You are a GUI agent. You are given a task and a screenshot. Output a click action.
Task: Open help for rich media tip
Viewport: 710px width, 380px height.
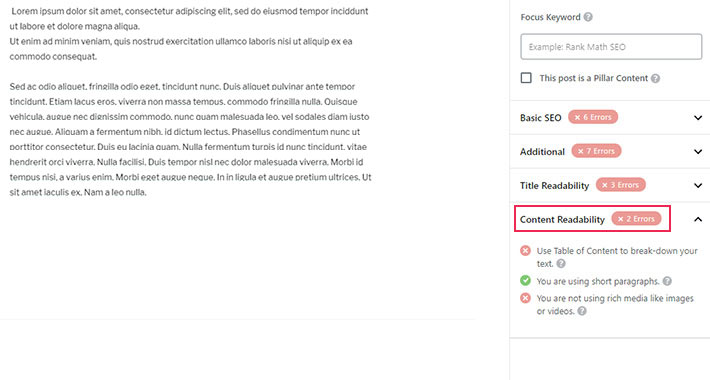click(582, 311)
